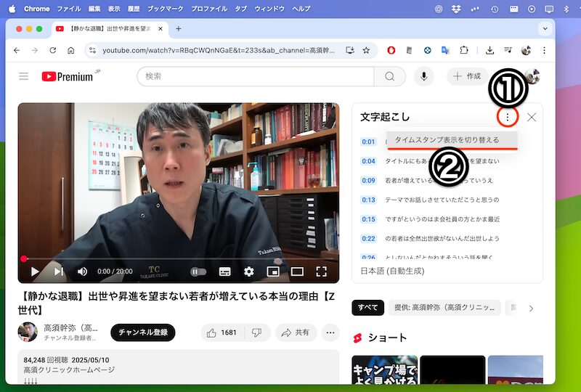The height and width of the screenshot is (392, 581).
Task: Open 高須幹弥 channel name link
Action: (70, 328)
